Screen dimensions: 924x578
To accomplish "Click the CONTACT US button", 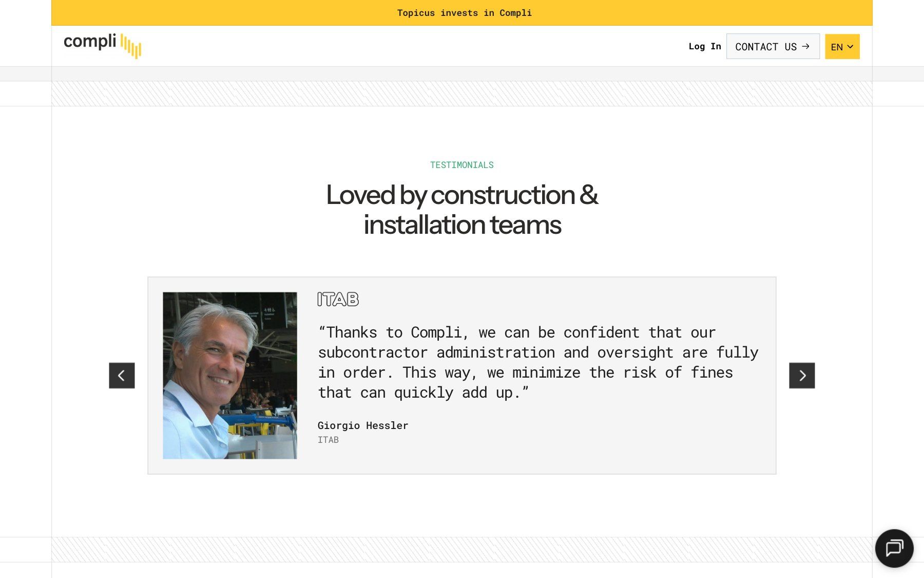I will 773,47.
